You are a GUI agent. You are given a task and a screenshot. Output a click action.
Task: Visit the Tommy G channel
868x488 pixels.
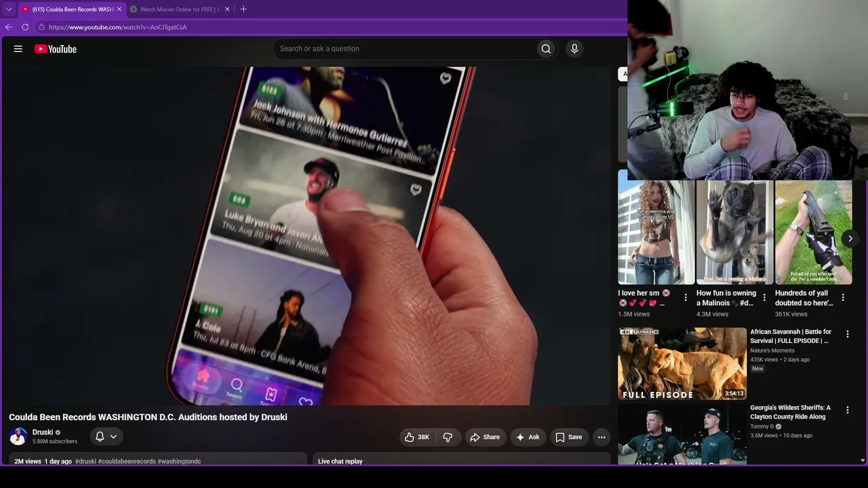click(x=762, y=426)
